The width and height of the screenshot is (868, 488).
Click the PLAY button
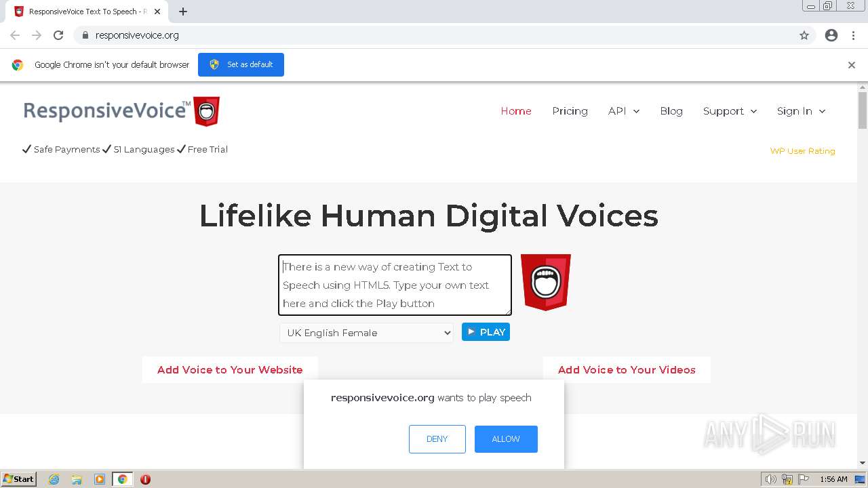486,332
